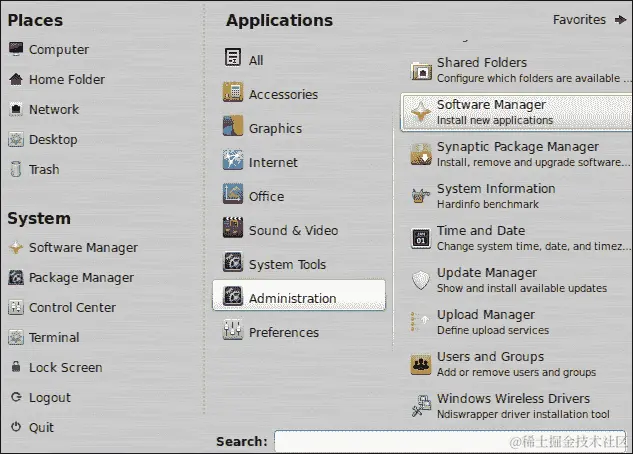Screen dimensions: 633x454
Task: Open the Time and Date entry
Action: click(521, 238)
